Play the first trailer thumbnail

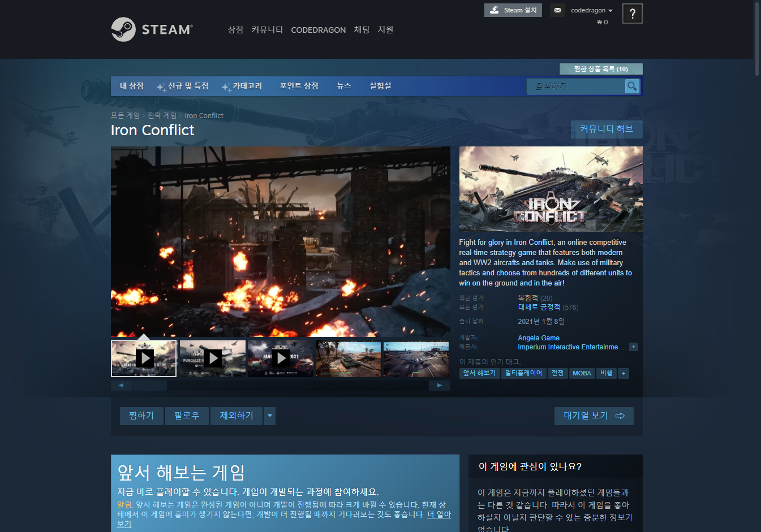(144, 358)
